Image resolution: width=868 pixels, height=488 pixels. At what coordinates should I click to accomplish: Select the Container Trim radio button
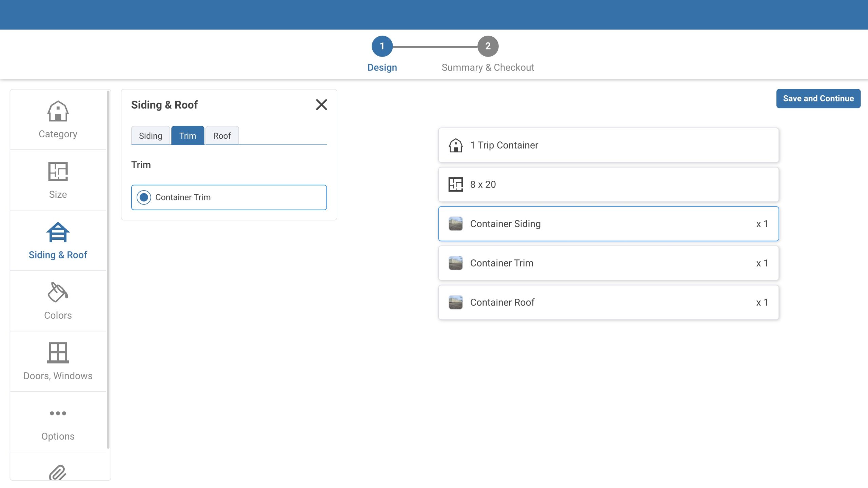point(144,197)
